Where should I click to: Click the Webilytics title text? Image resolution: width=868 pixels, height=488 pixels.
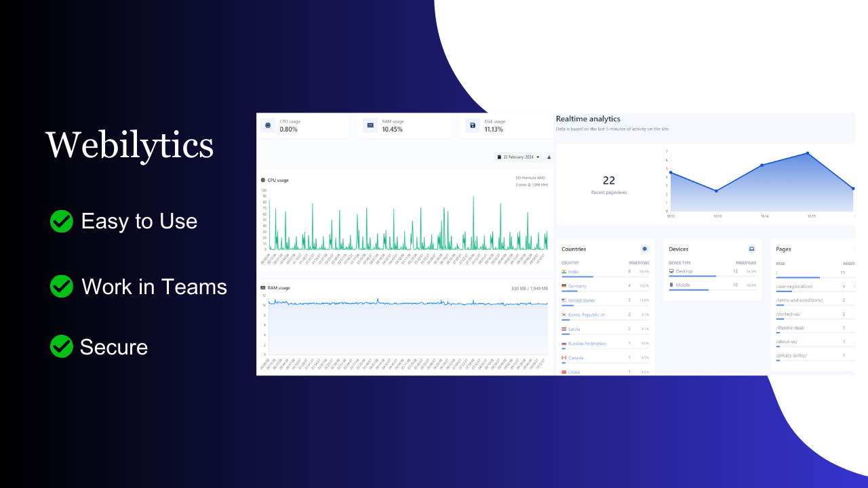click(130, 145)
